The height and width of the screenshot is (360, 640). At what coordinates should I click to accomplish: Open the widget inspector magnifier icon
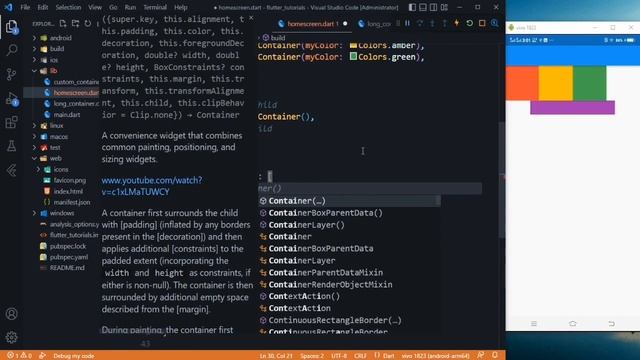click(x=495, y=23)
